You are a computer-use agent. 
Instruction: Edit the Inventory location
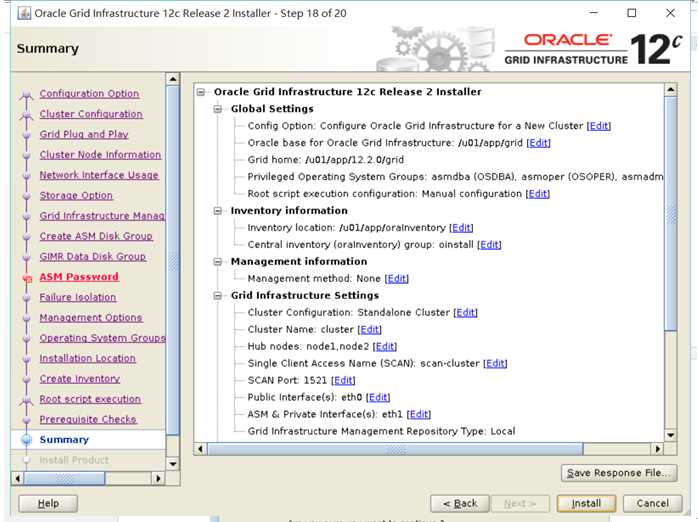(461, 228)
